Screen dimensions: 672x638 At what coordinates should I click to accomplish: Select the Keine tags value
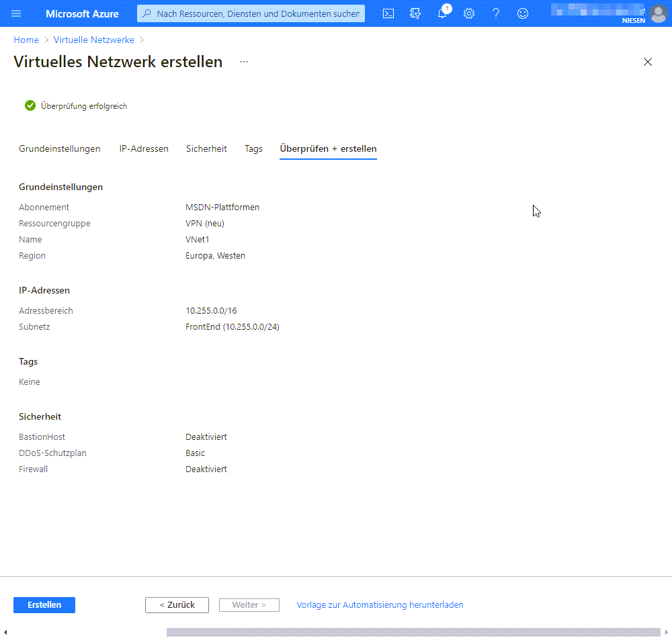coord(29,381)
